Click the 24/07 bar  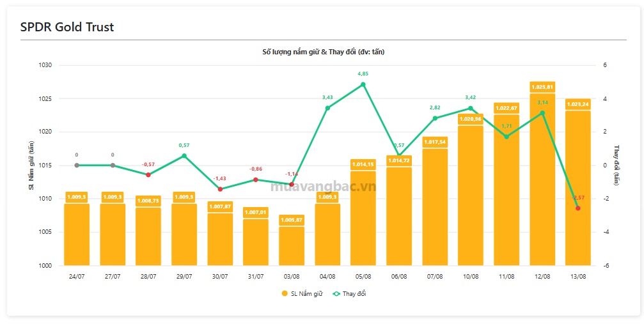[x=77, y=235]
